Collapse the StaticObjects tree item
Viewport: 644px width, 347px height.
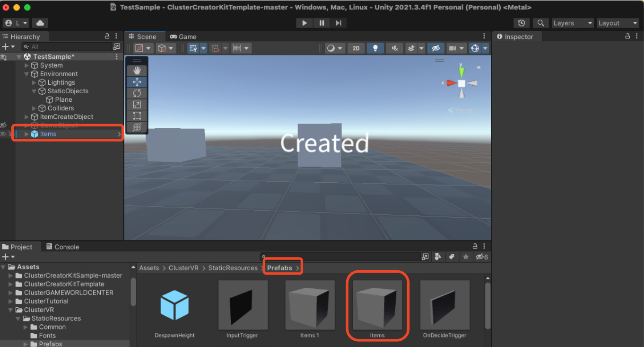(33, 91)
